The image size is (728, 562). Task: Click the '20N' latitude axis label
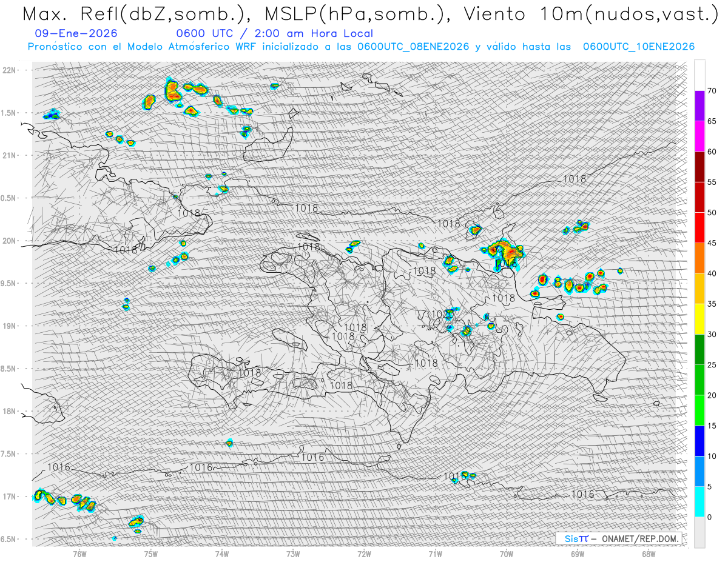tap(9, 241)
